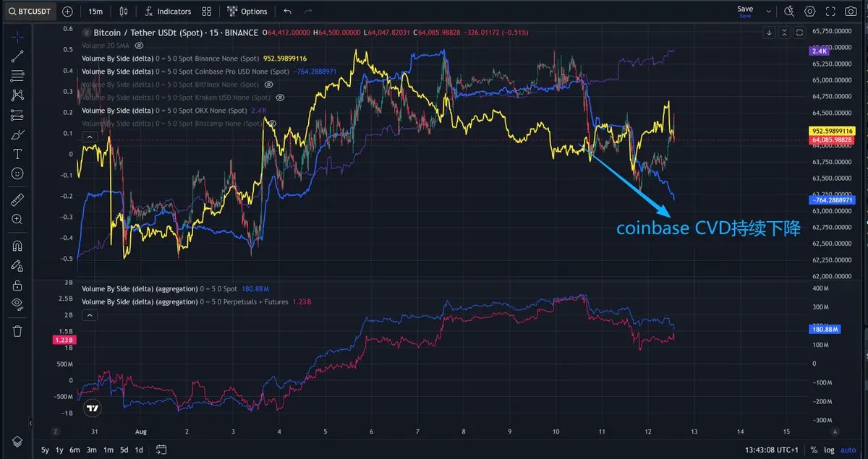Select the OKX Volume By Side legend

coord(164,111)
